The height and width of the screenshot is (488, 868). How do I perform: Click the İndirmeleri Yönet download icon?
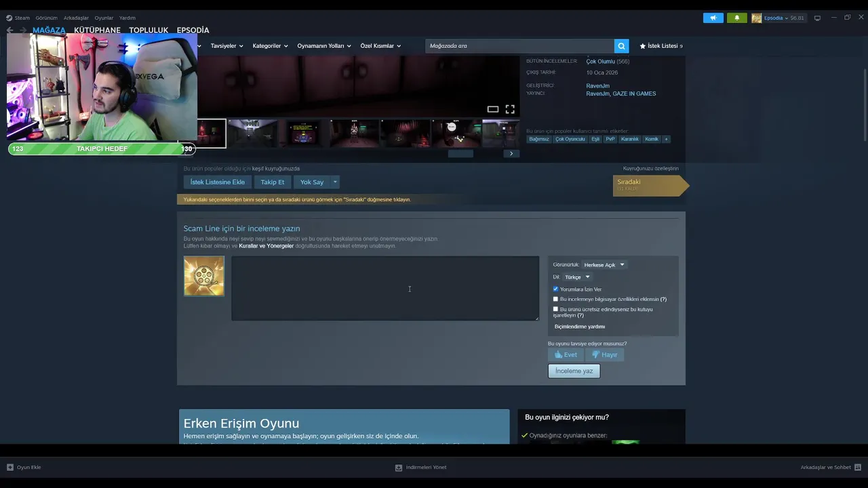point(399,468)
